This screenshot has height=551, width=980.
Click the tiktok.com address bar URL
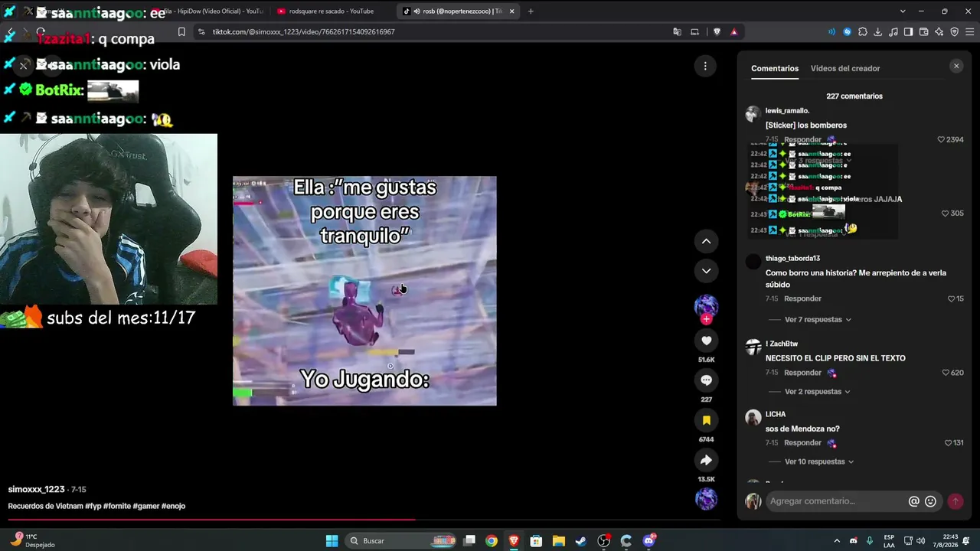303,32
